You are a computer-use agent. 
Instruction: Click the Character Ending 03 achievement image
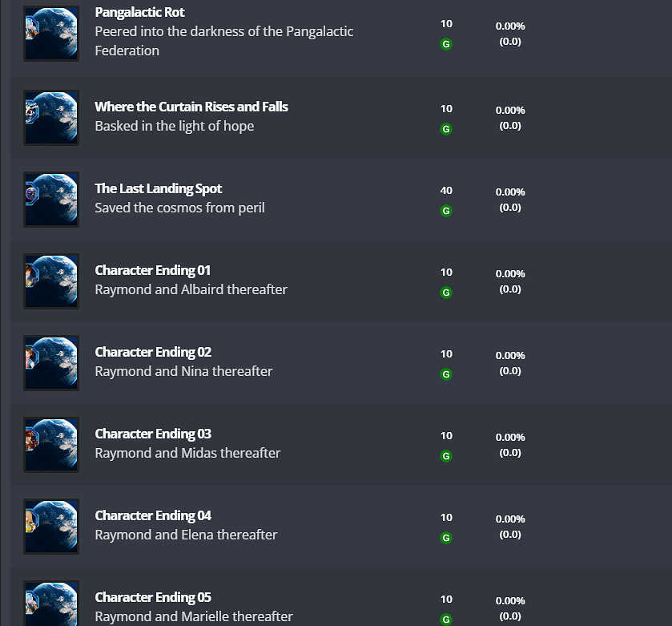point(51,445)
